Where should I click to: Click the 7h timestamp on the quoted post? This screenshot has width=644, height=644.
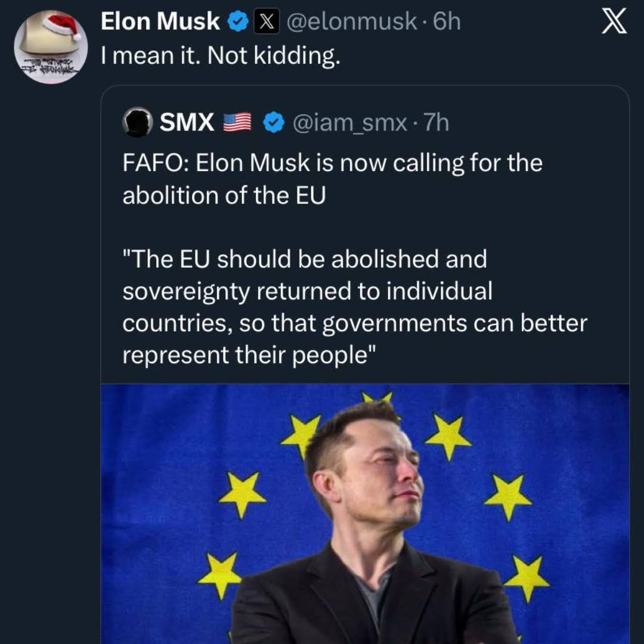coord(435,123)
